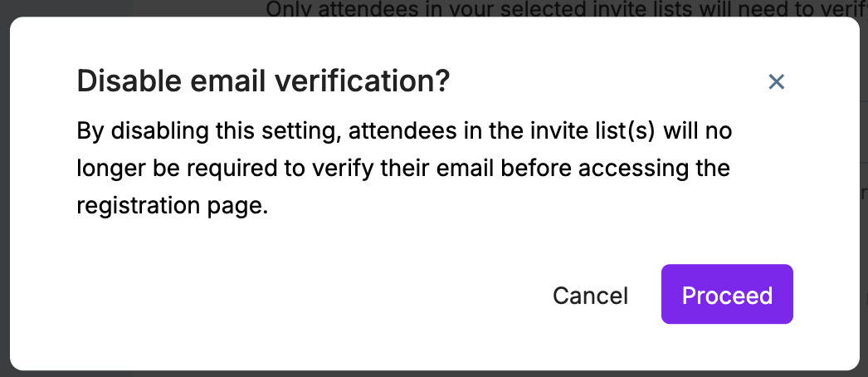This screenshot has height=377, width=868.
Task: Click the purple Proceed button
Action: (727, 295)
